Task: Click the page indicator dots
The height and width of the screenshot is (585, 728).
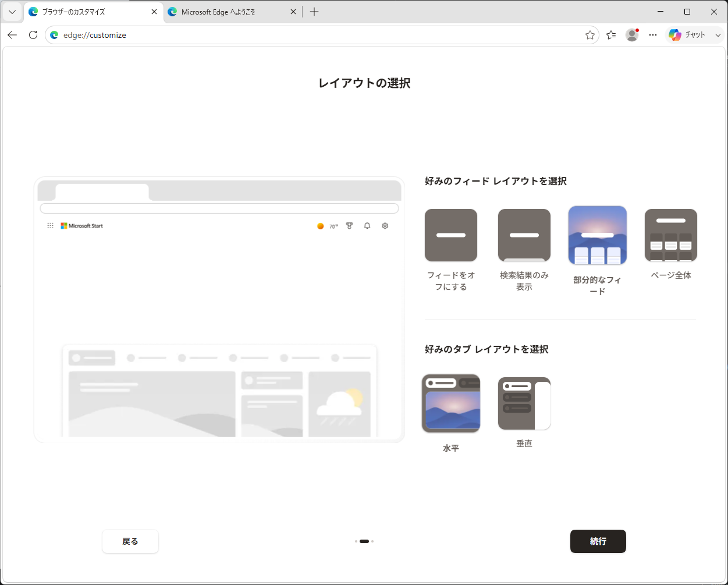Action: [364, 541]
